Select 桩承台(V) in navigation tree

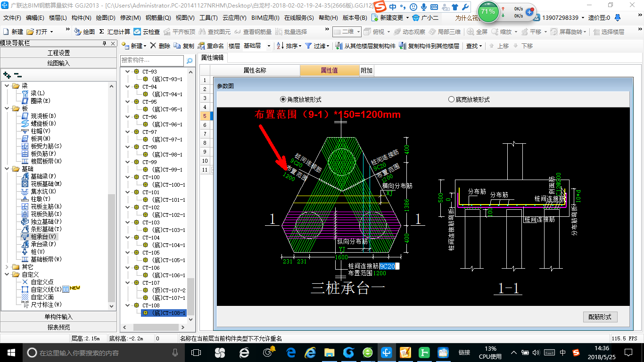pyautogui.click(x=43, y=237)
